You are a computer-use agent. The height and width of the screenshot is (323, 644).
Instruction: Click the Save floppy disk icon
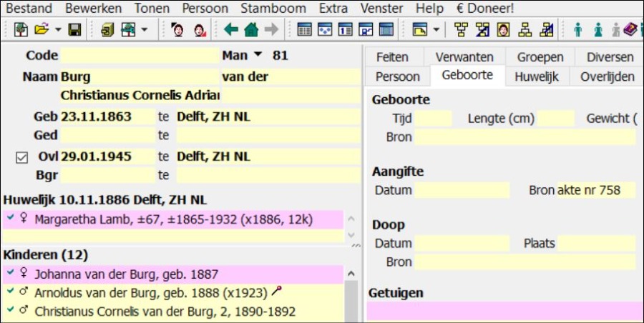[x=74, y=30]
